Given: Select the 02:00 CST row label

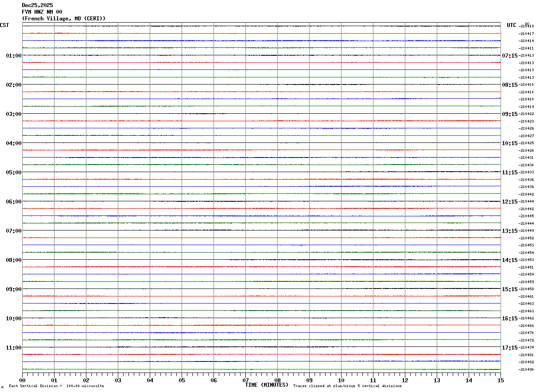Looking at the screenshot, I should coord(14,85).
